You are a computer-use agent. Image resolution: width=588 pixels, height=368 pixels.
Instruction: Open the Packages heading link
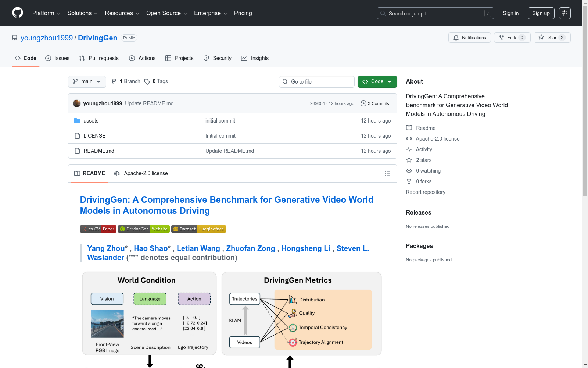pyautogui.click(x=419, y=246)
